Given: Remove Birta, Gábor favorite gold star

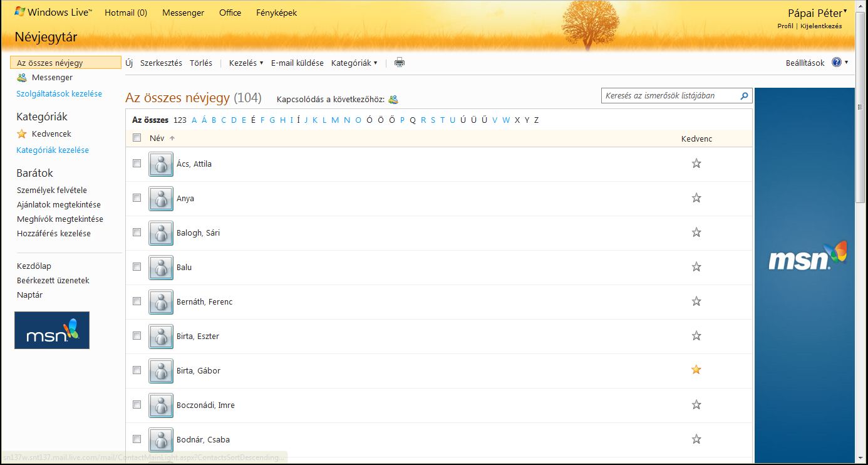Looking at the screenshot, I should point(696,370).
